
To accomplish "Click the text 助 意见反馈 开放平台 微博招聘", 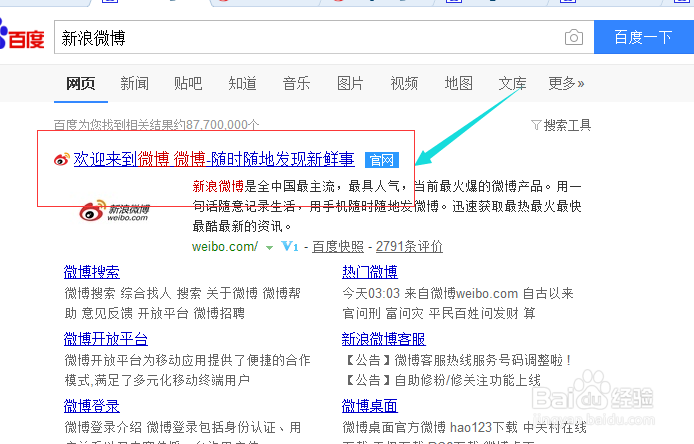I will pos(154,313).
